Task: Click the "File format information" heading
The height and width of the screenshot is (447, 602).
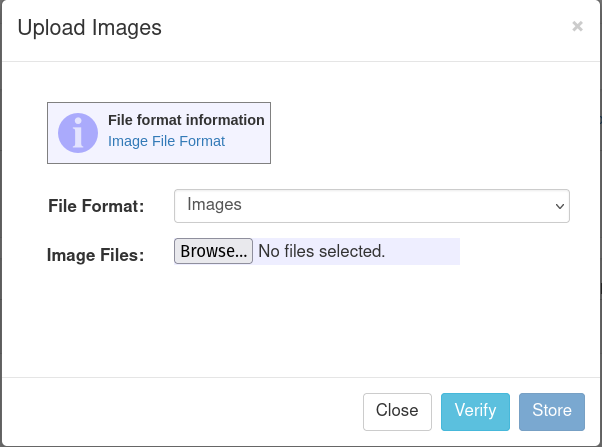Action: (x=186, y=120)
